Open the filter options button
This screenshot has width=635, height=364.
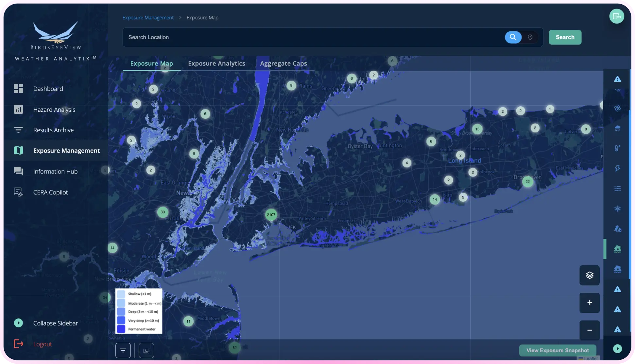tap(123, 350)
